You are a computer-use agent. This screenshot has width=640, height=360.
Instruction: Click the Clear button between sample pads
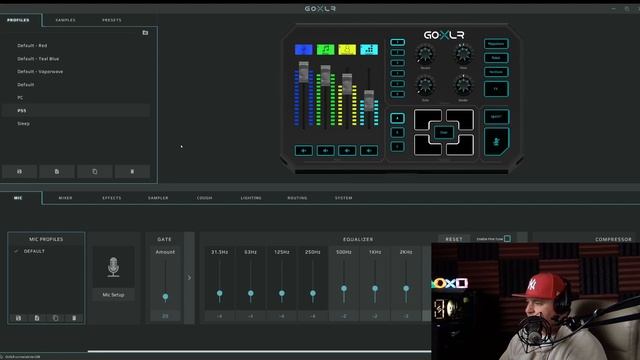coord(444,132)
